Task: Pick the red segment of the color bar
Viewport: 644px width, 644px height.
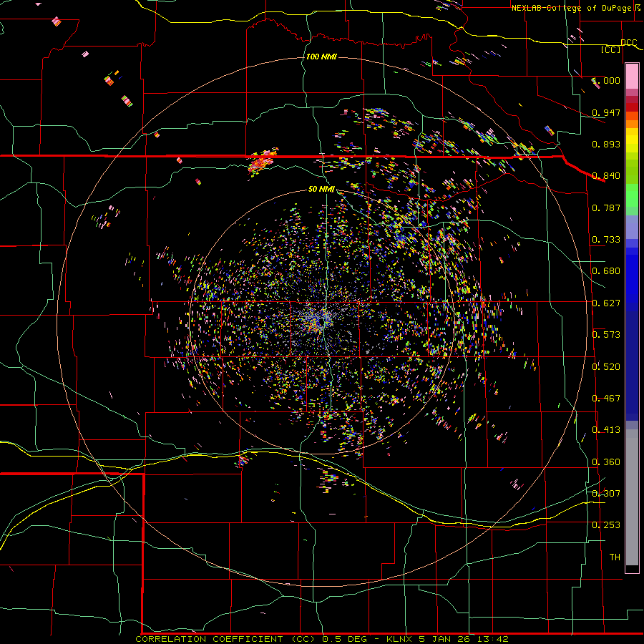Action: click(632, 107)
